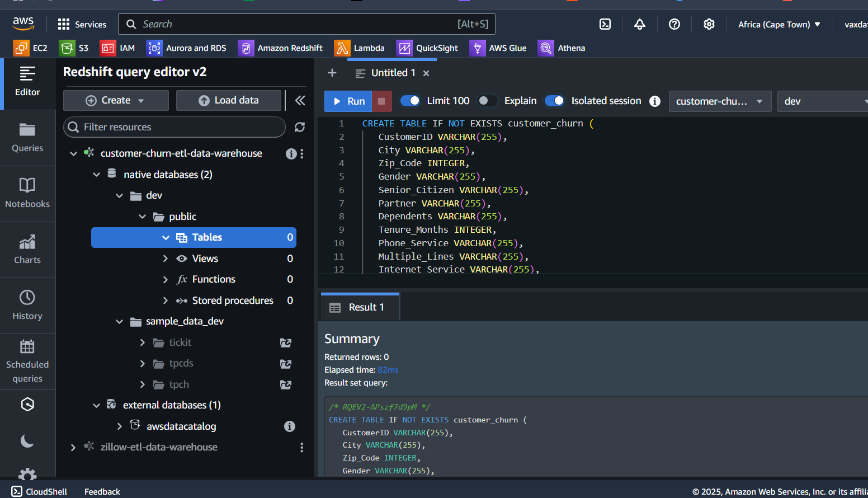Toggle dark mode moon icon
This screenshot has height=498, width=868.
click(x=27, y=441)
